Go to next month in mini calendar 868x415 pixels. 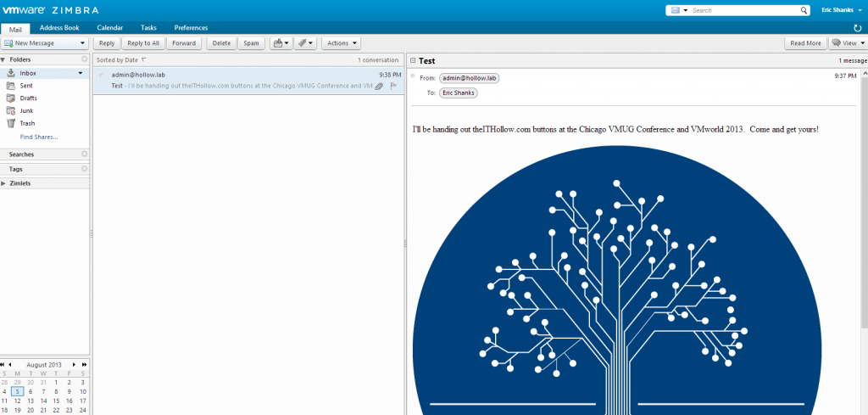75,364
